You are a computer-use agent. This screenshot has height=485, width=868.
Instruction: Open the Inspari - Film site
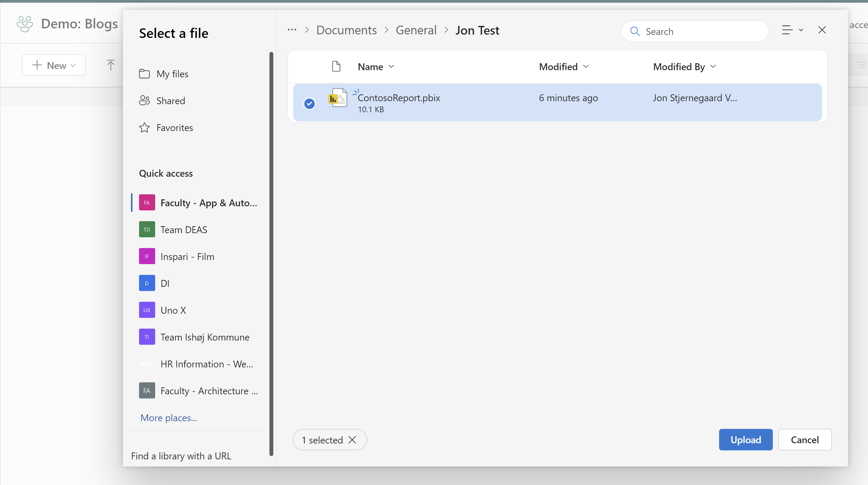[x=187, y=256]
